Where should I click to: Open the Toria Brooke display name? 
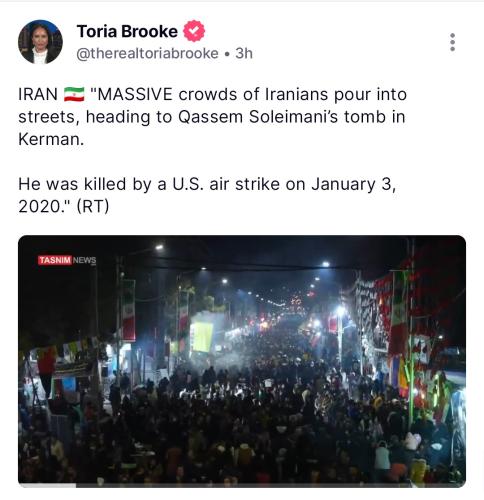[x=127, y=31]
